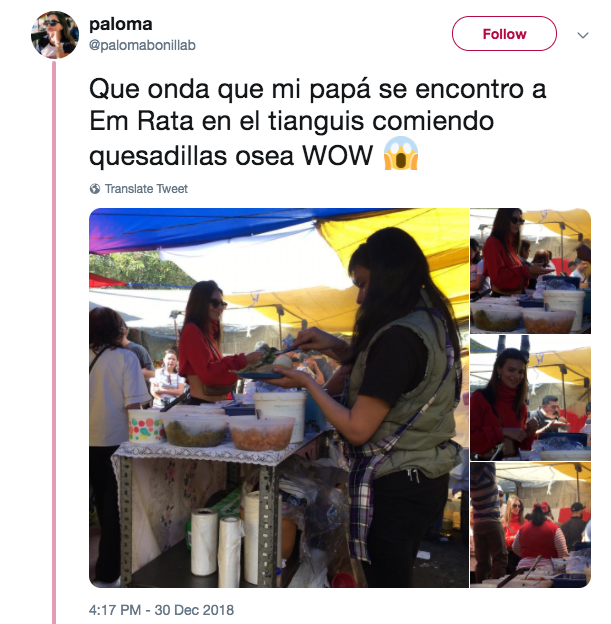The width and height of the screenshot is (611, 624).
Task: Open paloma's circular profile avatar
Action: [x=55, y=35]
